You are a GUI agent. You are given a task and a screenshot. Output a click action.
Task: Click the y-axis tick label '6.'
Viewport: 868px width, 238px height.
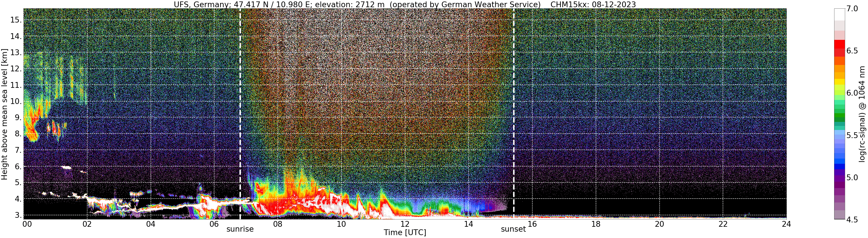[x=18, y=166]
